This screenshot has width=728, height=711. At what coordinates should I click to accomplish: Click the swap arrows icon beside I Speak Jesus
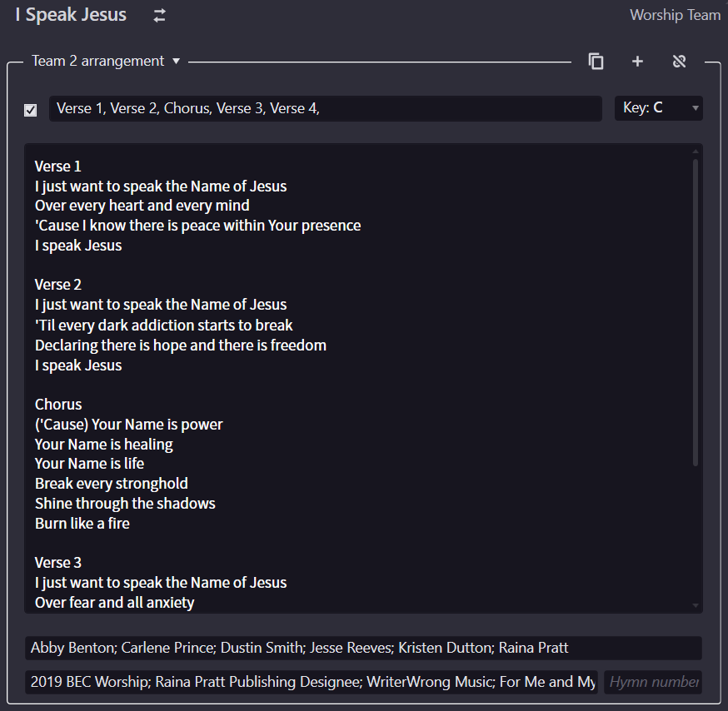point(159,15)
